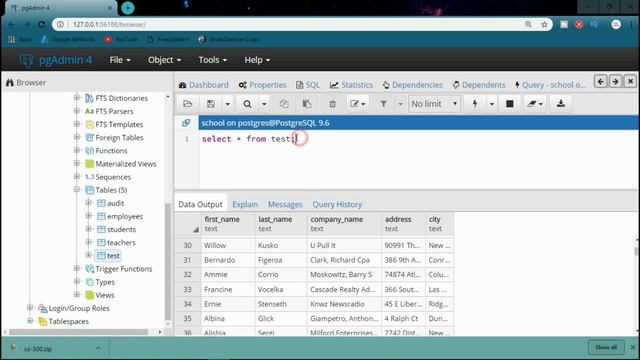Image resolution: width=640 pixels, height=360 pixels.
Task: Click company_name column header
Action: [x=344, y=224]
